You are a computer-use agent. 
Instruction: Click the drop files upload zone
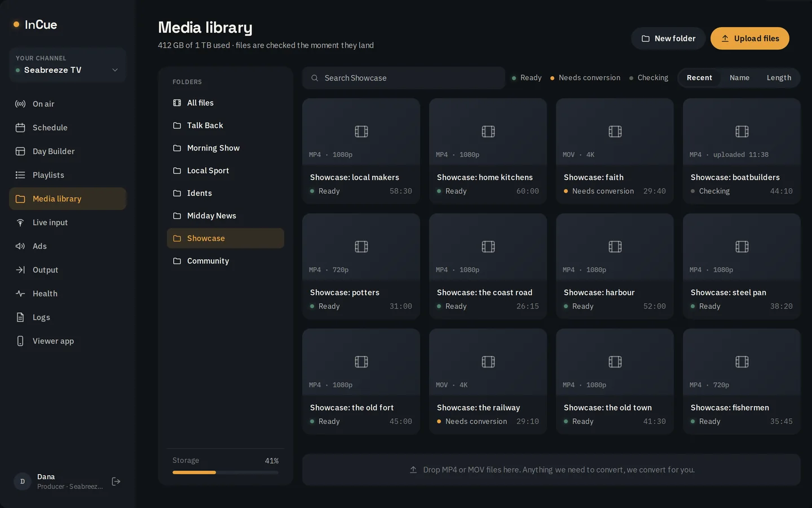[551, 470]
